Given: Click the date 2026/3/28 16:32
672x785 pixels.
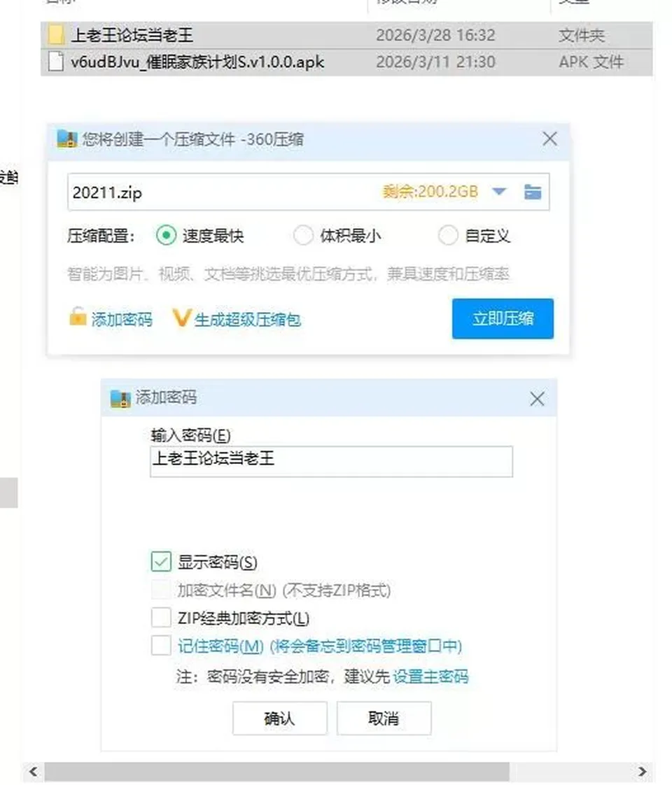Looking at the screenshot, I should pos(435,35).
